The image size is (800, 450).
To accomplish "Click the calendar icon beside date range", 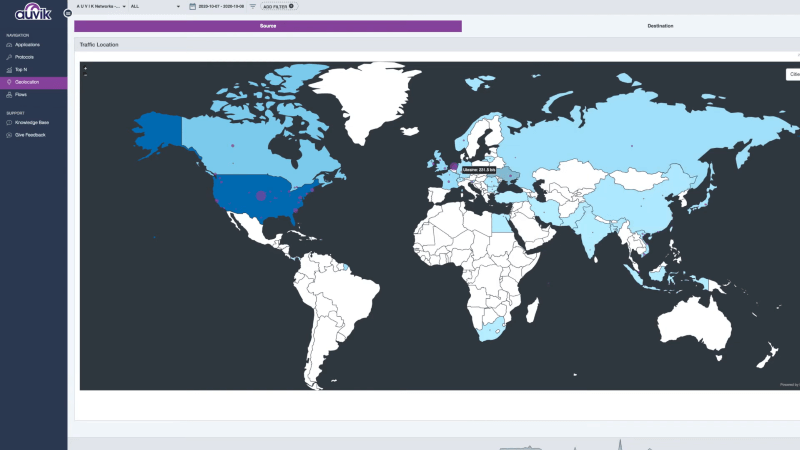I will coord(192,7).
